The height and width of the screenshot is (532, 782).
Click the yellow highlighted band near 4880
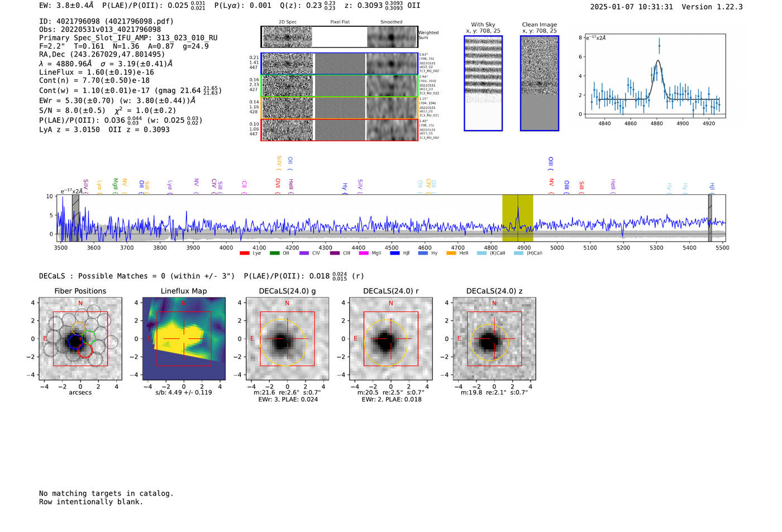pyautogui.click(x=517, y=218)
